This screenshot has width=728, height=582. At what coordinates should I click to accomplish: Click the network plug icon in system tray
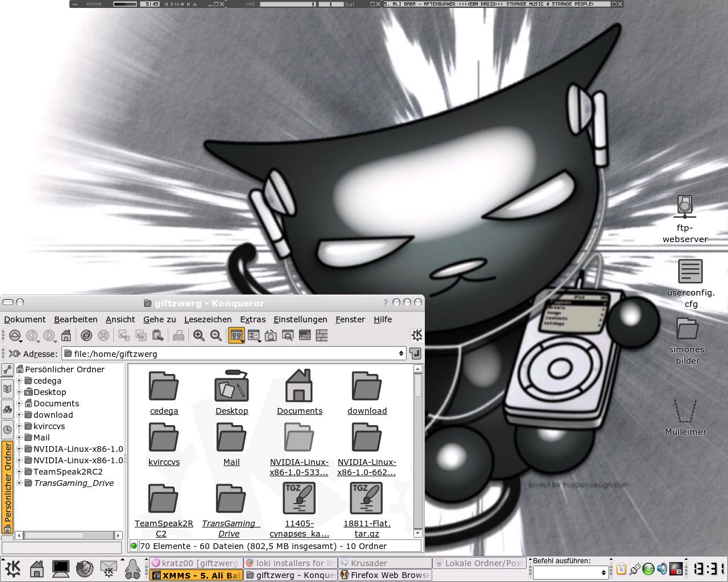(635, 568)
